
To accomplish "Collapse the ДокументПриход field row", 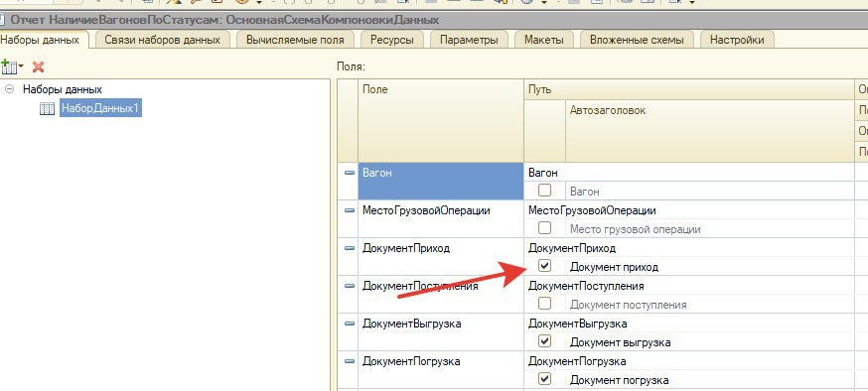I will (x=349, y=248).
